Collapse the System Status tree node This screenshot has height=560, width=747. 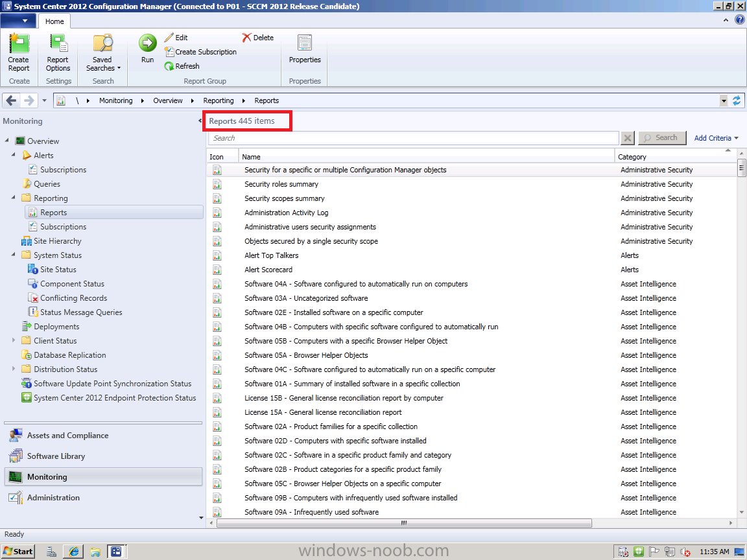[14, 255]
